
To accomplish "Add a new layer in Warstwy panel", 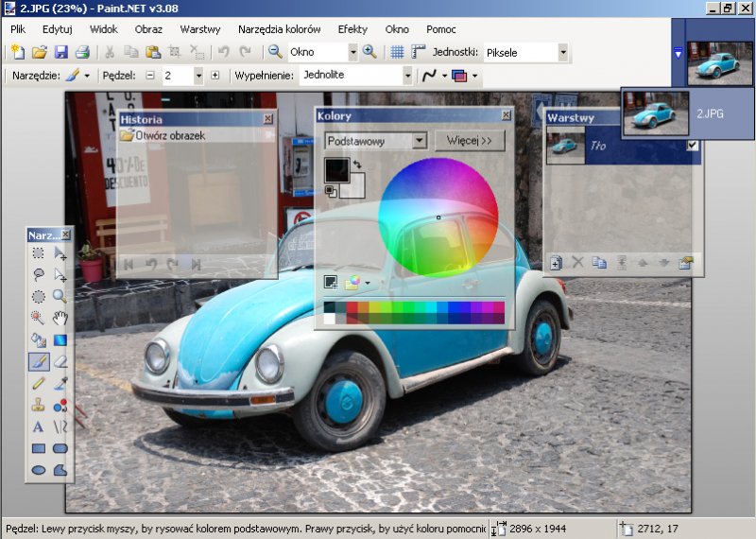I will [x=557, y=263].
